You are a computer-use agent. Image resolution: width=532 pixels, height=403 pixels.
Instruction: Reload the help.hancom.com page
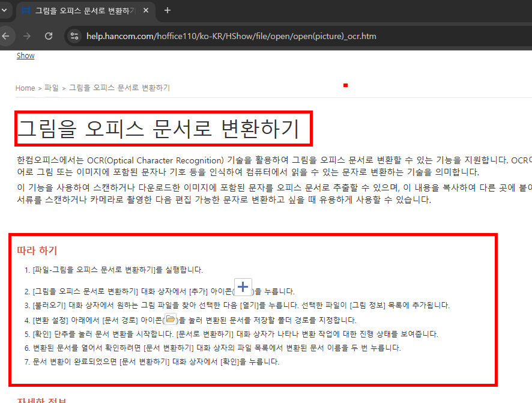(x=49, y=36)
